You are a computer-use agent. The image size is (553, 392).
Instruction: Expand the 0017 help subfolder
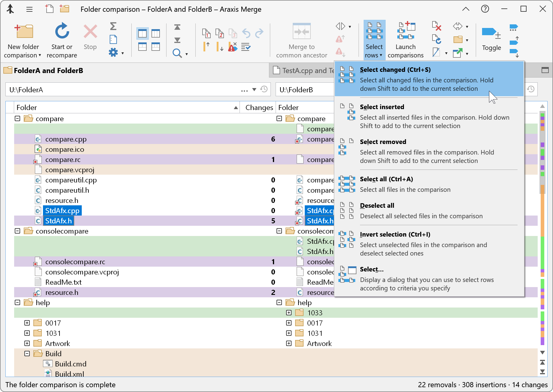pos(27,323)
